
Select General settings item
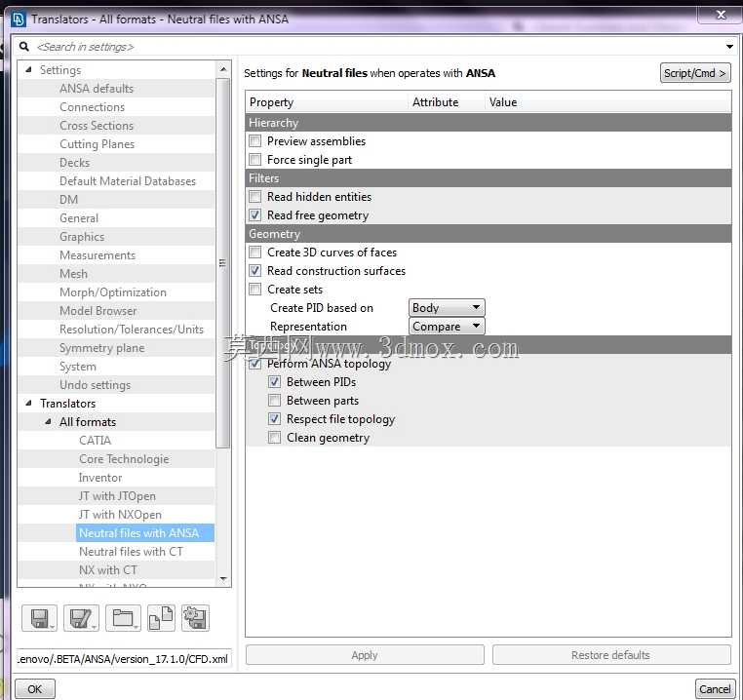[79, 218]
